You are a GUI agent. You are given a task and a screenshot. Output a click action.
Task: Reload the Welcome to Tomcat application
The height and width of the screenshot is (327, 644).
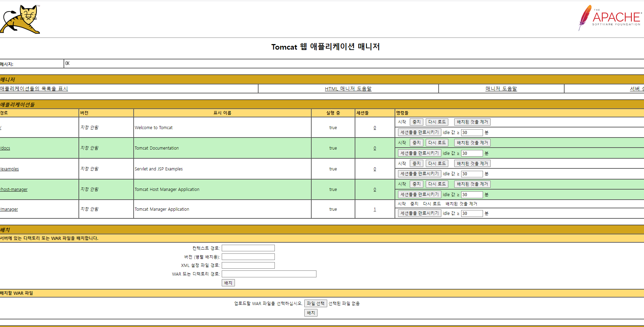coord(437,122)
